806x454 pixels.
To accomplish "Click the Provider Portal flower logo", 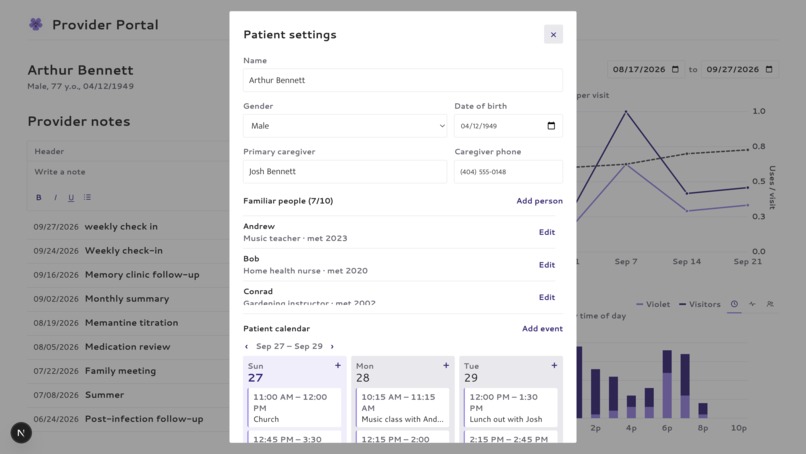I will tap(35, 24).
